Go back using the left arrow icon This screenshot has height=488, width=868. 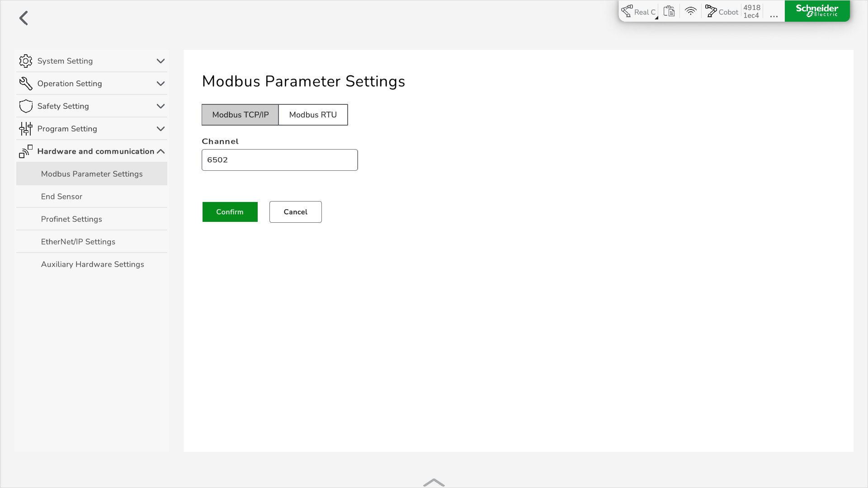coord(24,18)
